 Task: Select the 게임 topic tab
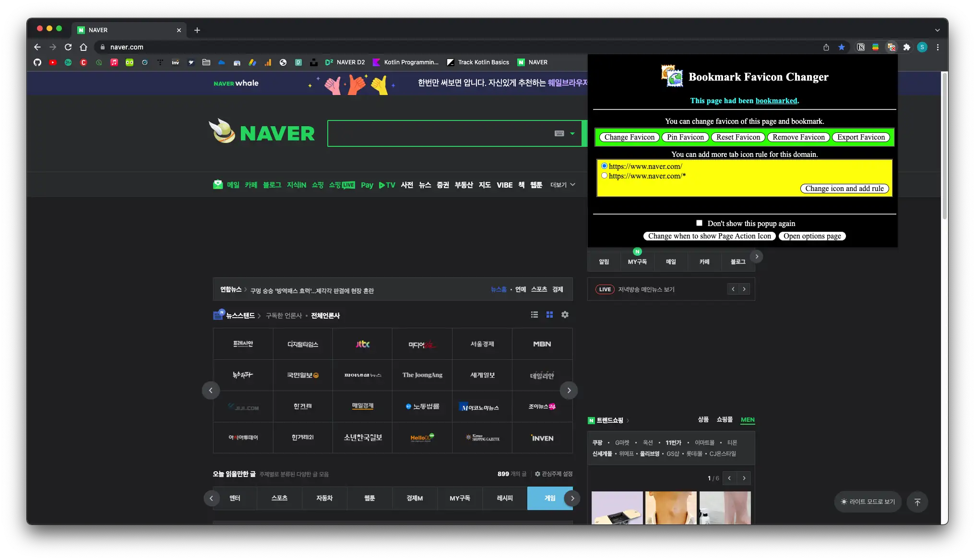click(x=549, y=498)
